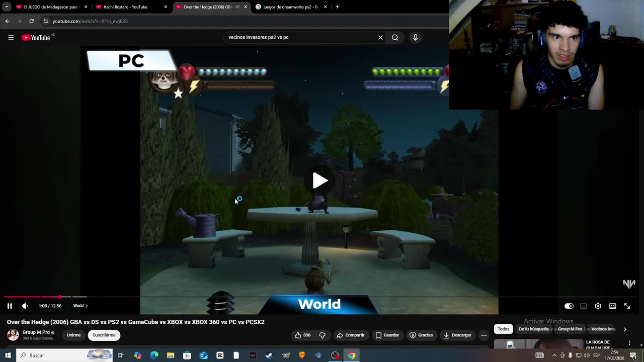Toggle the autoplay switch in the player
The width and height of the screenshot is (644, 362).
(x=569, y=306)
